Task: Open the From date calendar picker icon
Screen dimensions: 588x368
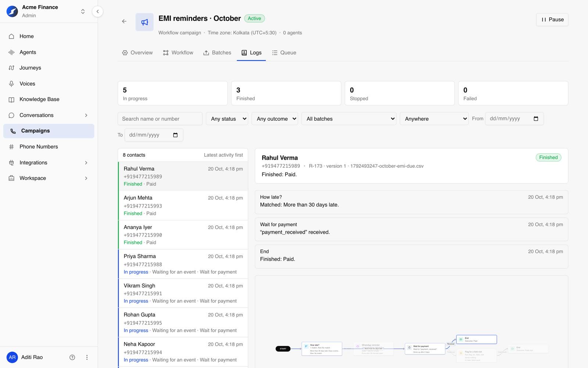Action: pyautogui.click(x=536, y=118)
